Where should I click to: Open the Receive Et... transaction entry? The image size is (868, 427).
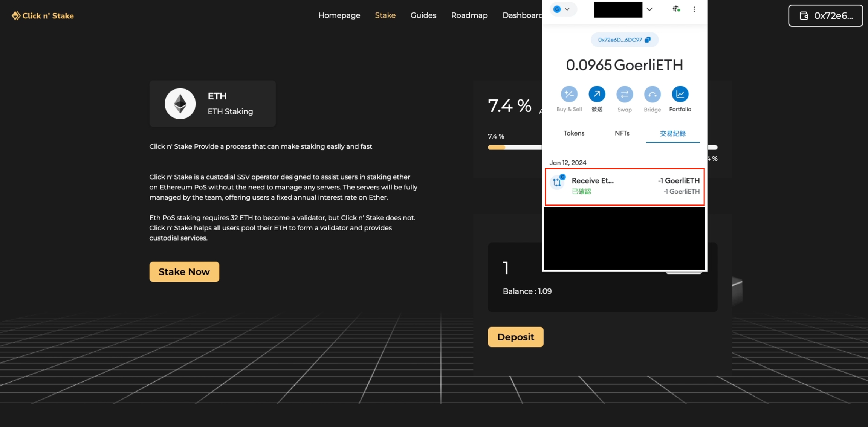click(x=624, y=186)
